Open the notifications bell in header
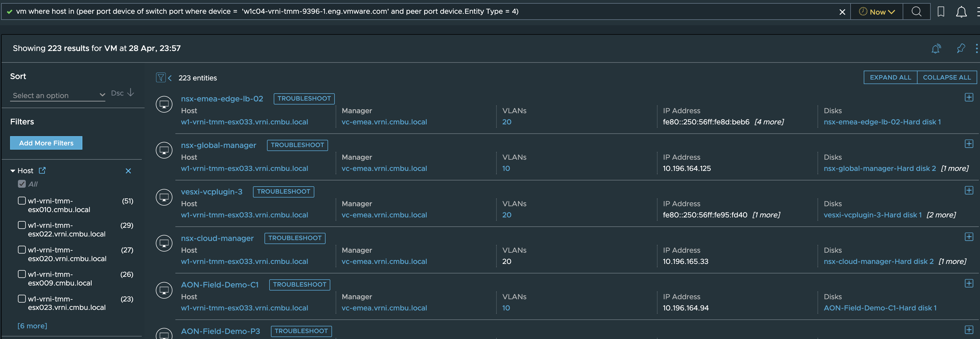The image size is (980, 339). tap(961, 12)
